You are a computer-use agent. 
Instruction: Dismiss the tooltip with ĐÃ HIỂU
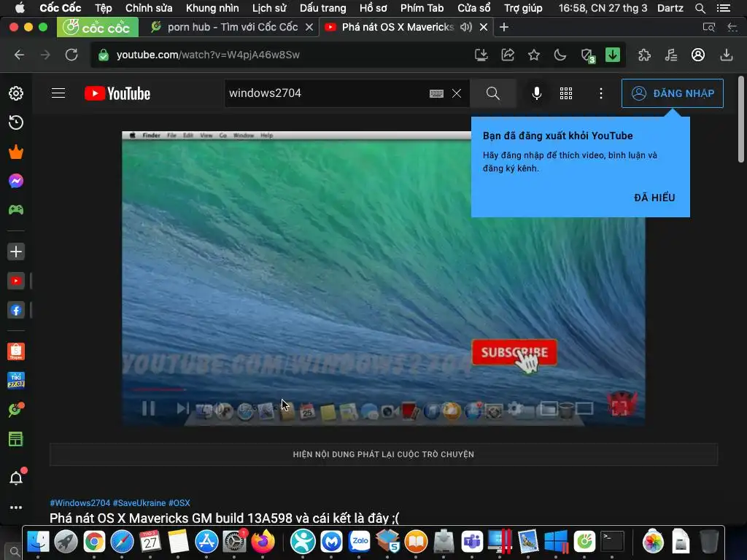pyautogui.click(x=654, y=198)
